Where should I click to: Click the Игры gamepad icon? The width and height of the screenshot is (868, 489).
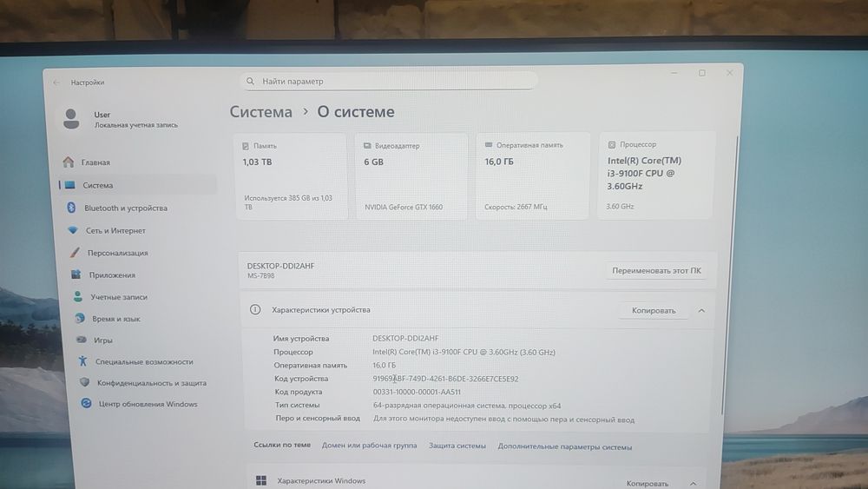click(x=82, y=340)
